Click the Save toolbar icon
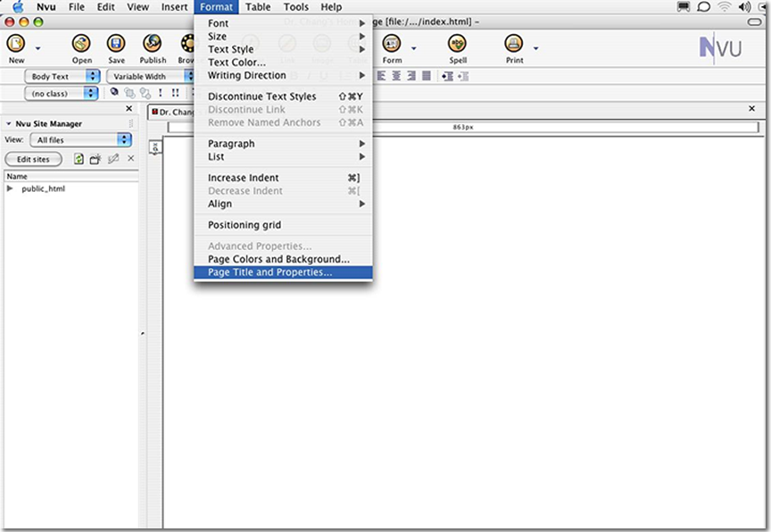771x532 pixels. 116,44
